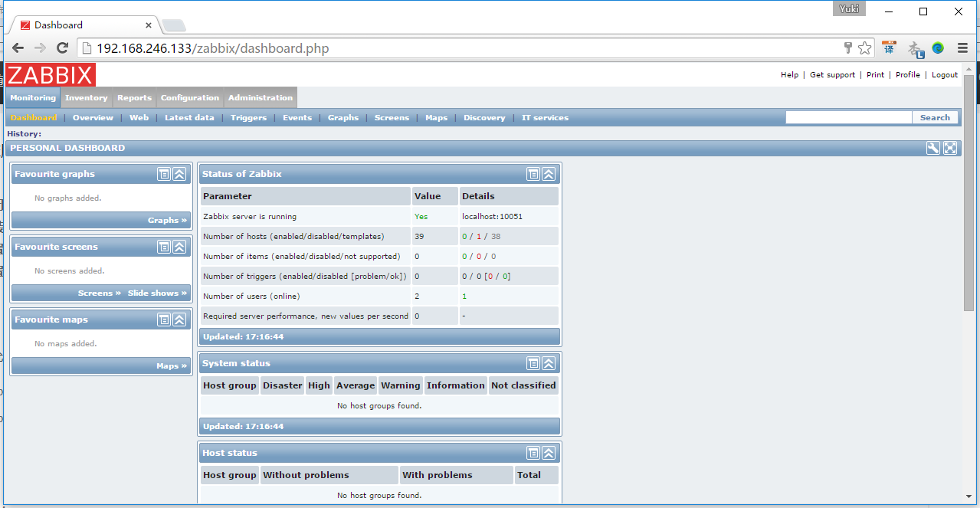Open the translate extension icon
Viewport: 980px width, 508px height.
pyautogui.click(x=889, y=48)
